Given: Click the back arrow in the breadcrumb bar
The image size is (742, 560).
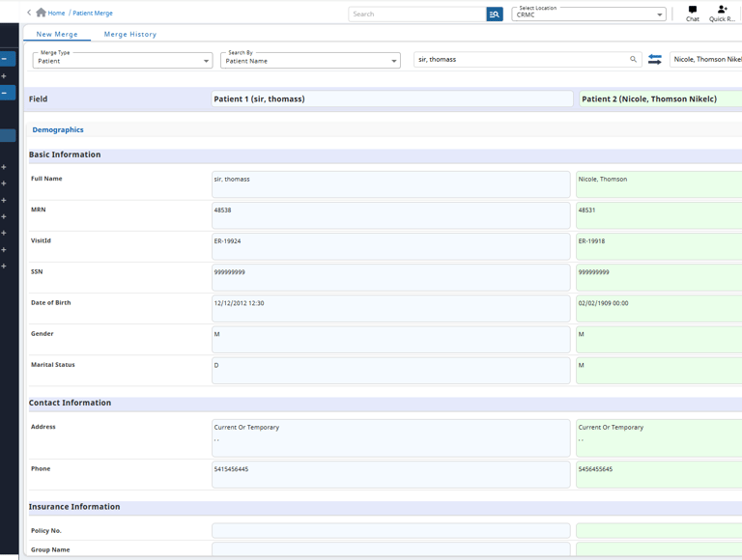Looking at the screenshot, I should point(29,13).
